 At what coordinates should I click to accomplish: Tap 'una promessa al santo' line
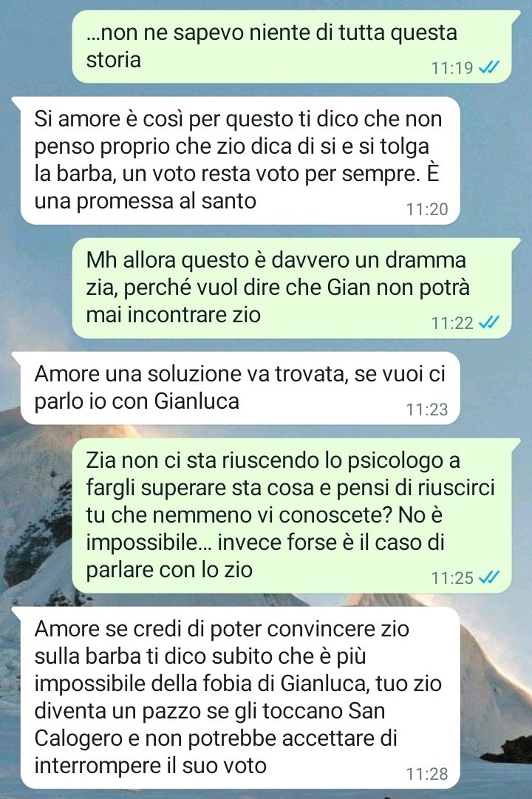pos(146,201)
